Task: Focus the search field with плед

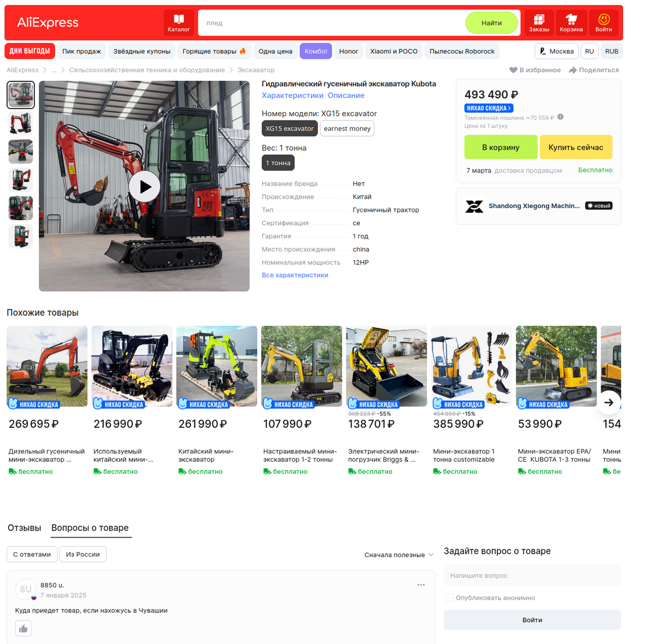Action: coord(330,23)
